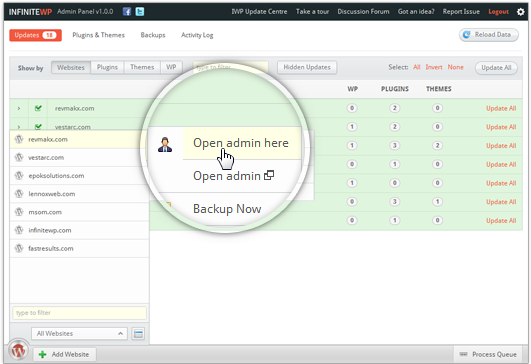
Task: Click the INFINITEWP logo
Action: tap(30, 12)
